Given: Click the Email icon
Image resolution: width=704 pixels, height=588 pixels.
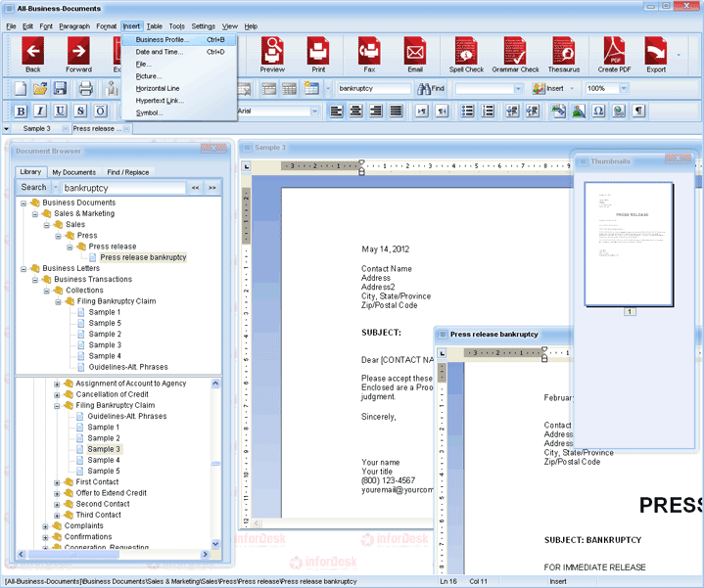Looking at the screenshot, I should (x=415, y=54).
